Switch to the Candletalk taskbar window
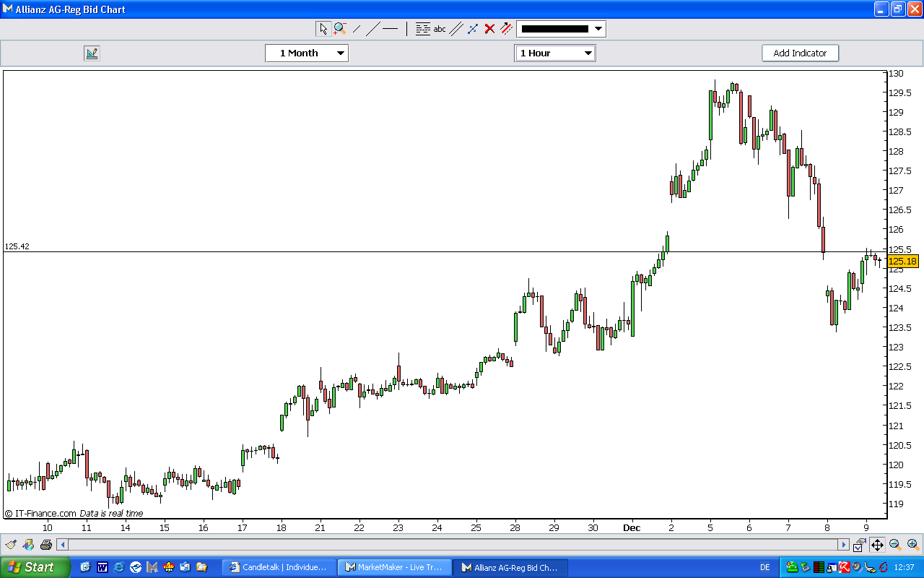The height and width of the screenshot is (578, 924). [279, 567]
